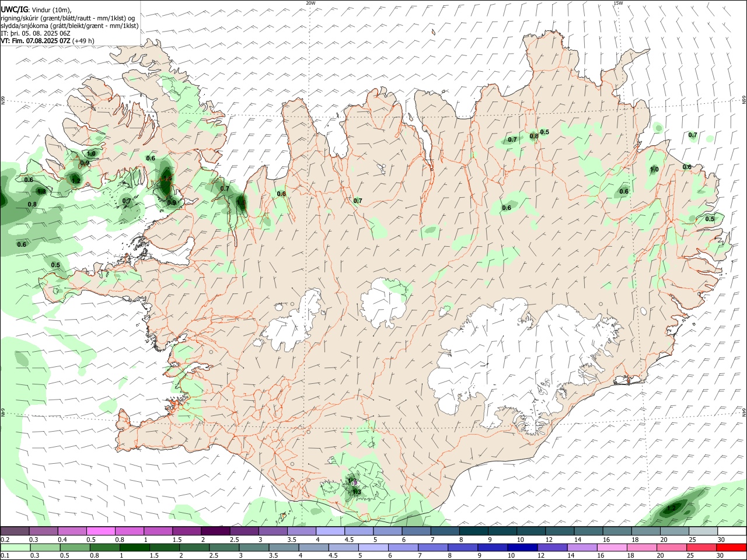The height and width of the screenshot is (560, 747).
Task: Select the upper-scale swatch between 1.5 and 2
Action: (x=187, y=531)
